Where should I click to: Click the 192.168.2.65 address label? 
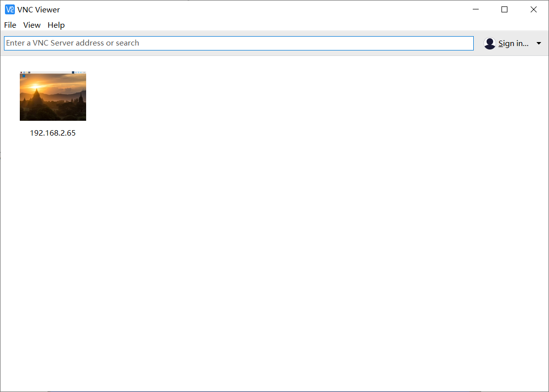click(53, 133)
